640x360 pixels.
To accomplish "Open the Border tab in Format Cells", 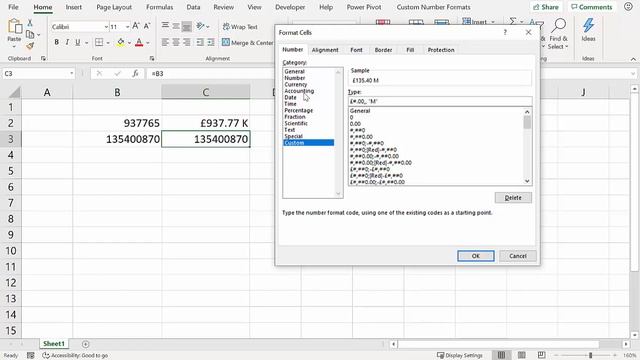I will pos(383,50).
